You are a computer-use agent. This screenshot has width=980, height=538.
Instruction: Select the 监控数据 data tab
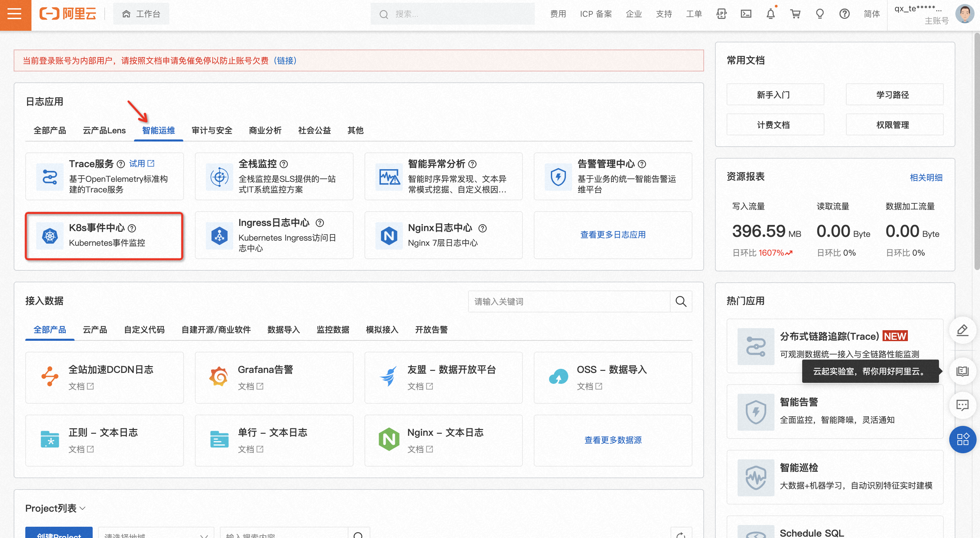point(333,329)
